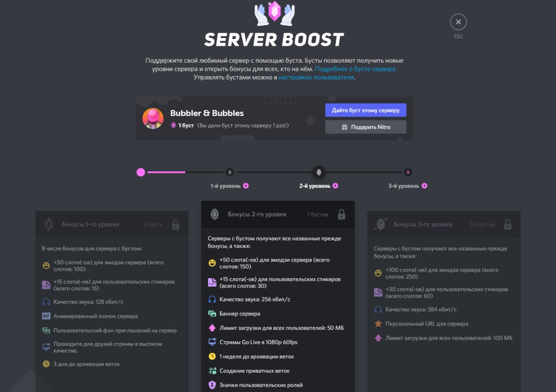Click 'Подарить Nitro' button
Screen dimensions: 556x392
tap(366, 127)
